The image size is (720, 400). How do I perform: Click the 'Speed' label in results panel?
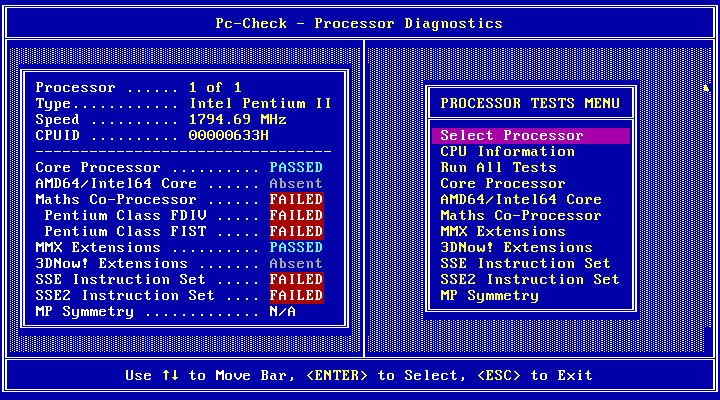point(57,120)
